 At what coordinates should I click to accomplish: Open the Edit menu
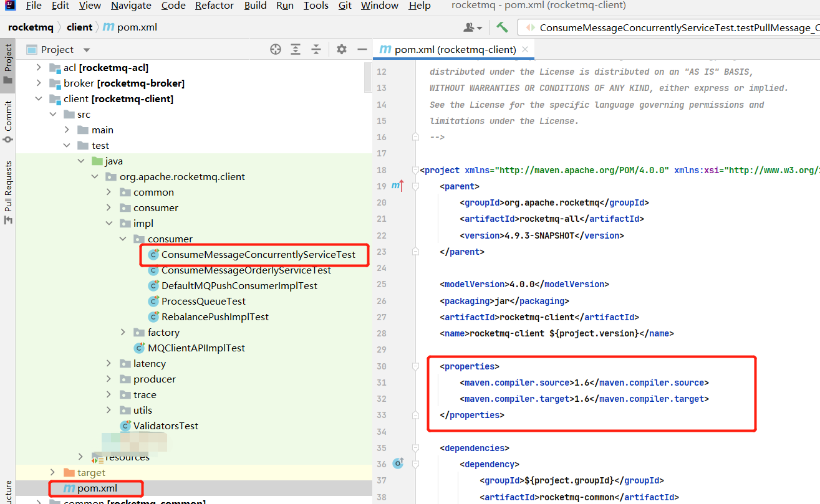[x=60, y=6]
